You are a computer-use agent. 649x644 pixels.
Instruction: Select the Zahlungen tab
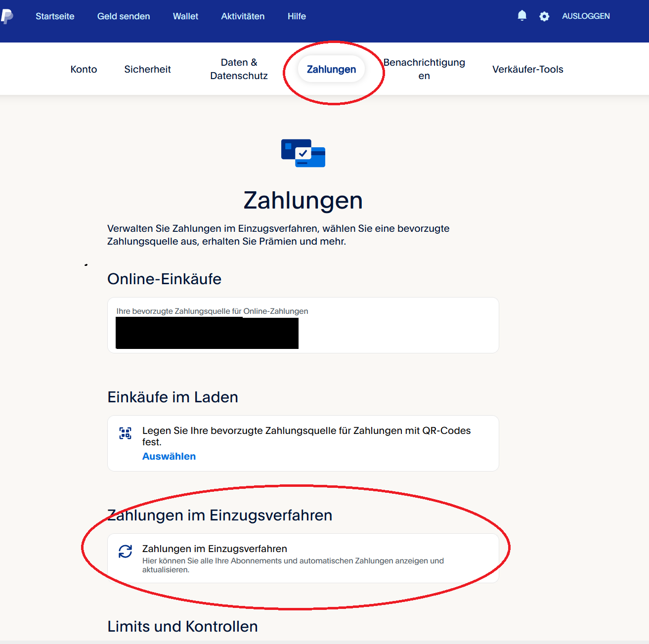[x=331, y=69]
